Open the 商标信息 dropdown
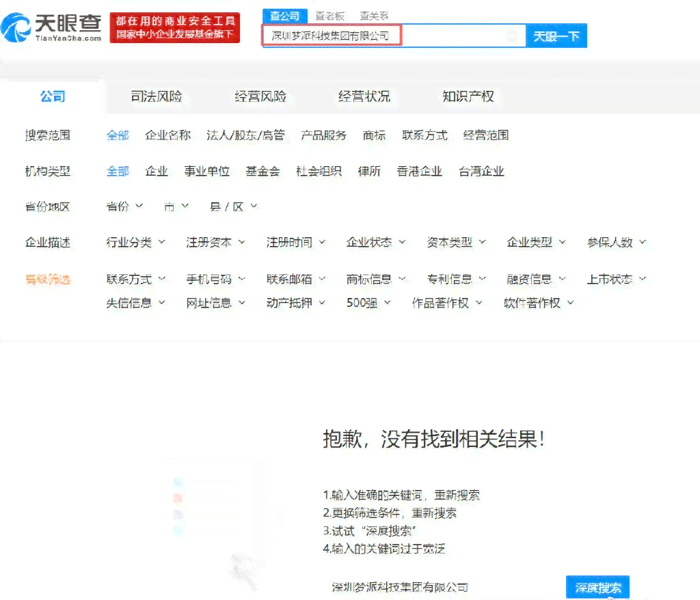Image resolution: width=700 pixels, height=600 pixels. click(x=376, y=279)
